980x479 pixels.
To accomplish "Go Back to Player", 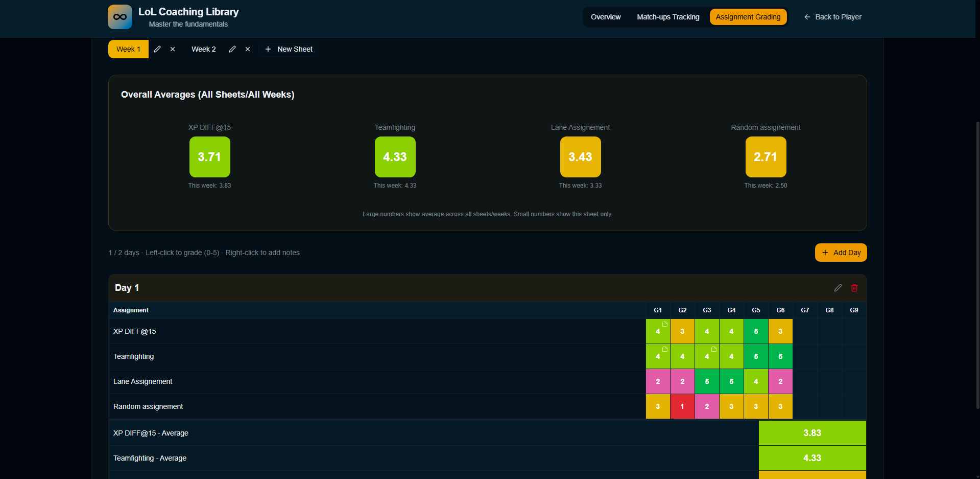I will coord(833,17).
